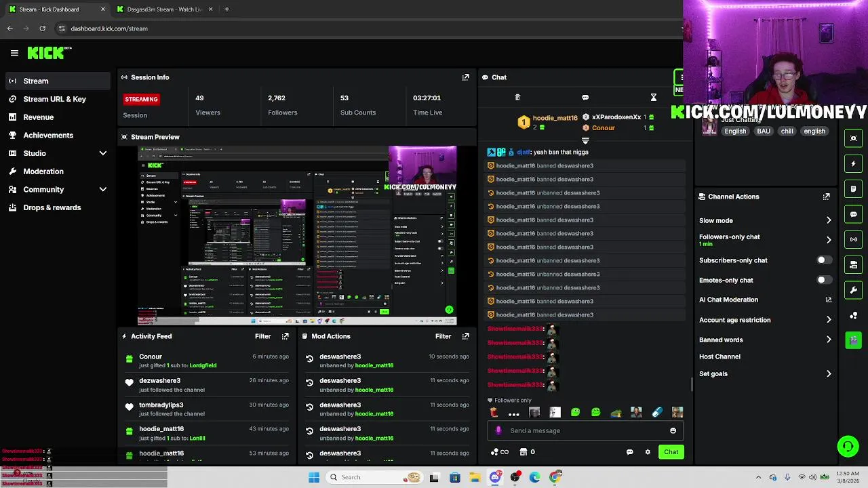Click the green Chat send button

pyautogui.click(x=671, y=452)
